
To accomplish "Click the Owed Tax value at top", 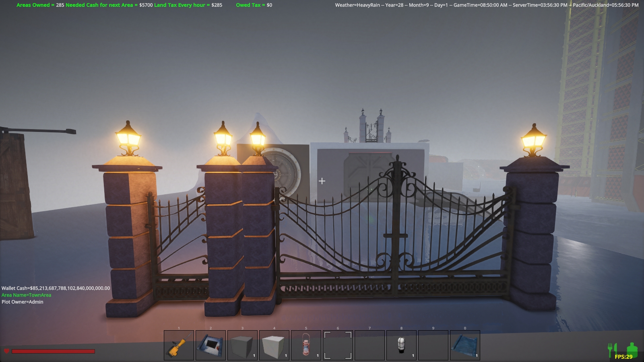I will (254, 5).
